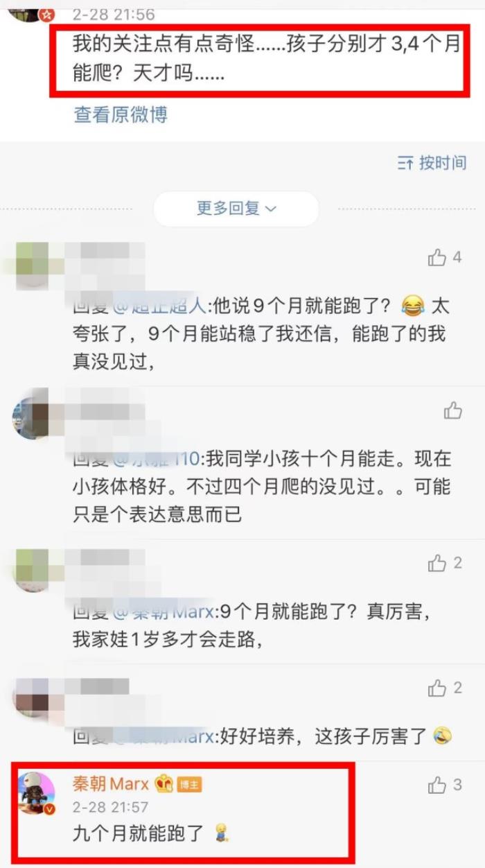
Task: Expand 更多回复
Action: [236, 209]
